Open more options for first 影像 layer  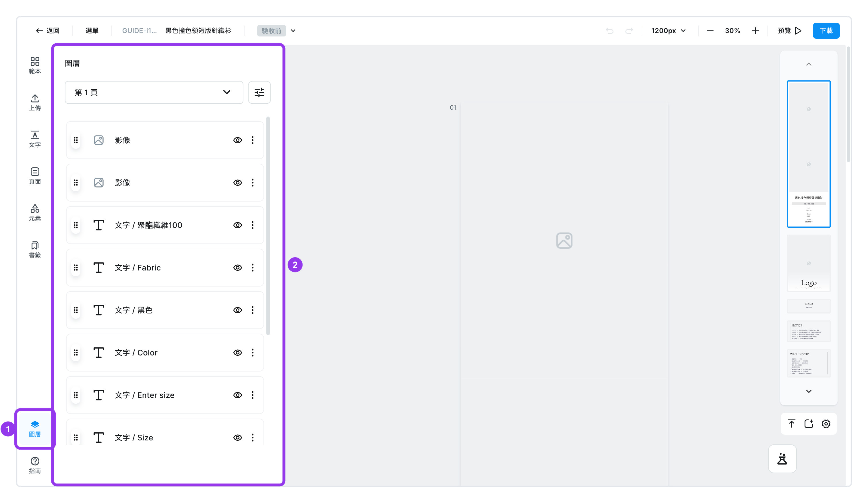253,140
